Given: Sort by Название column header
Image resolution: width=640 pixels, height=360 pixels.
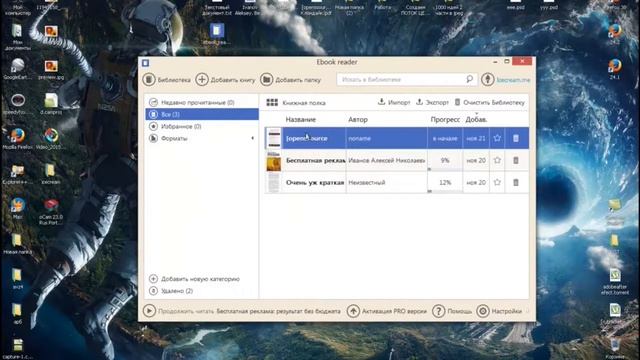Looking at the screenshot, I should point(301,120).
